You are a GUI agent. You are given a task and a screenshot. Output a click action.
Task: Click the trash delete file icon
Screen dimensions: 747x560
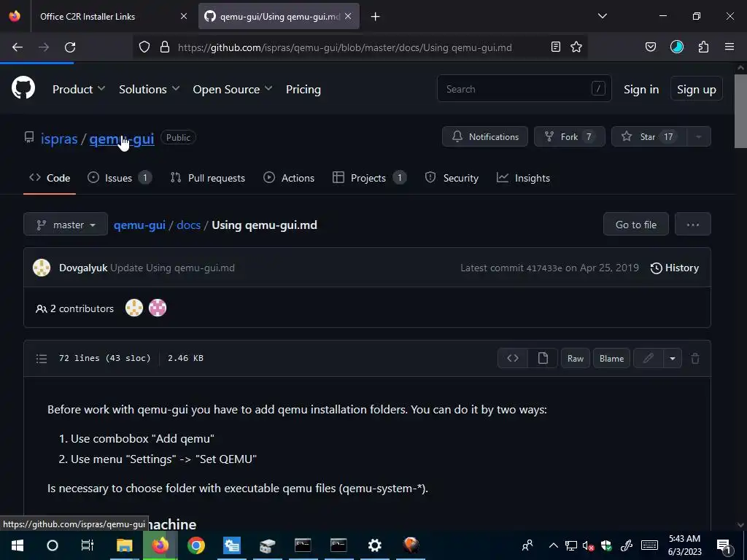[x=695, y=359]
